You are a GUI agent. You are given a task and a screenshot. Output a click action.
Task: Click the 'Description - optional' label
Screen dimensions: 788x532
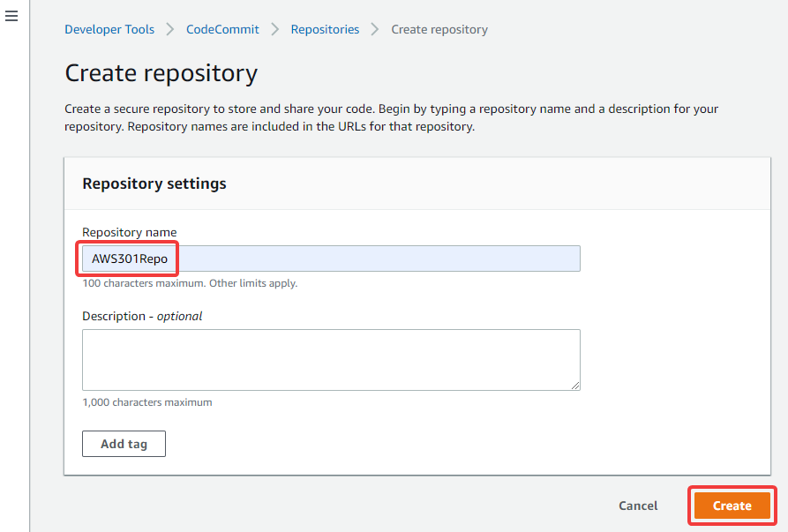tap(142, 316)
